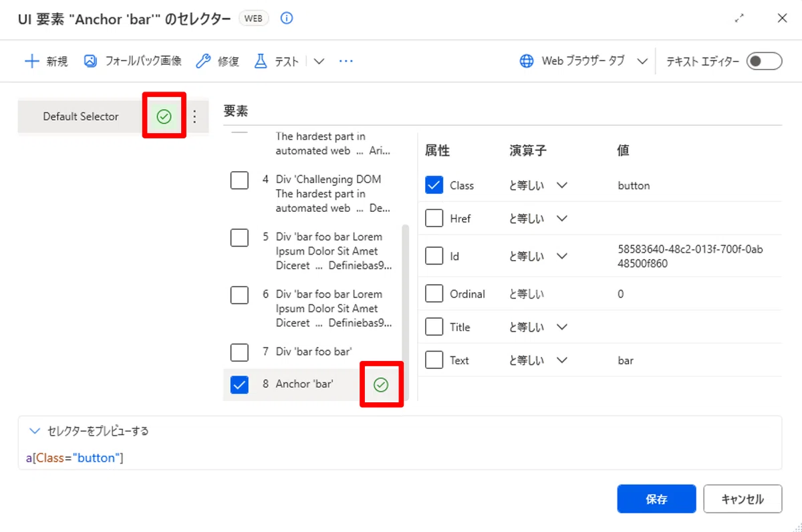This screenshot has width=802, height=532.
Task: Click the Ordinal value 0
Action: click(x=621, y=294)
